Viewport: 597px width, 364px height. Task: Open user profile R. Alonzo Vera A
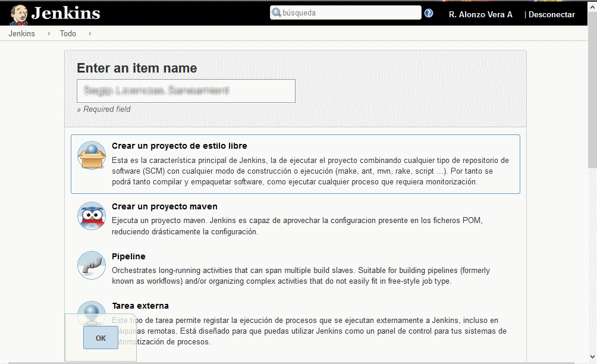tap(480, 14)
